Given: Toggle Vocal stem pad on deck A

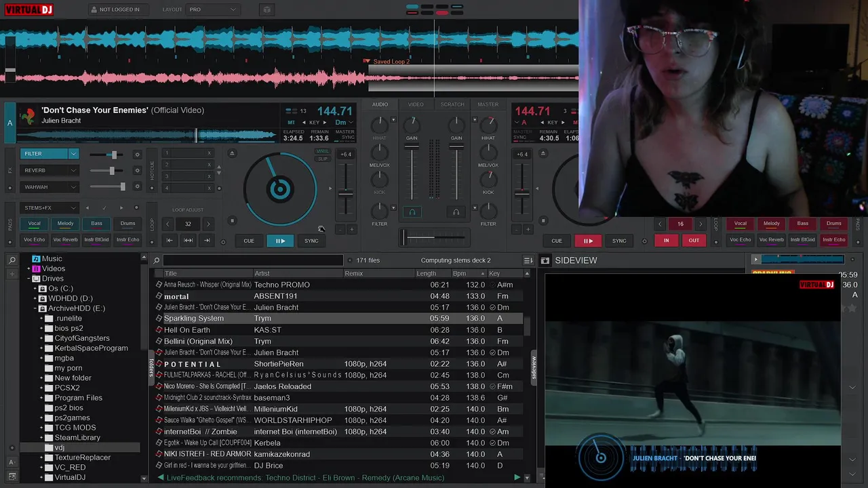Looking at the screenshot, I should 34,224.
